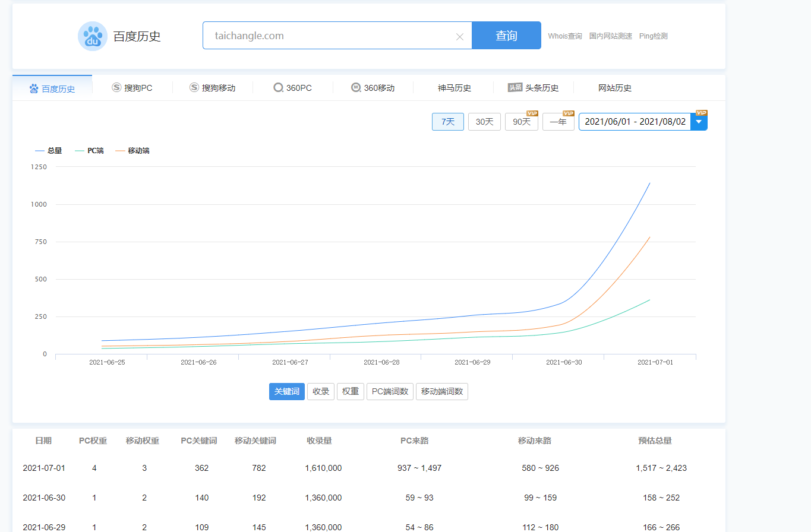Click the Sogou icon beside 搜狗移动
Screen dimensions: 811x532
194,87
